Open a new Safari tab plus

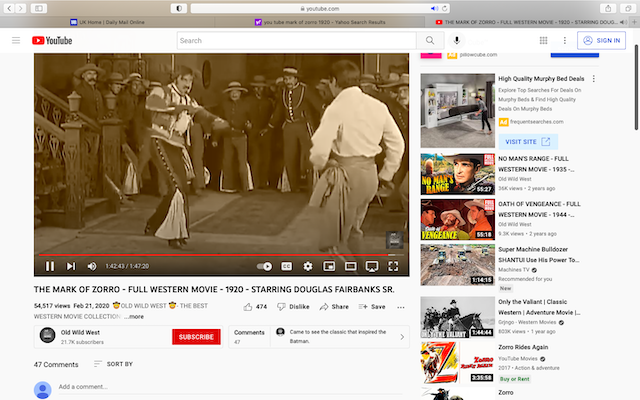pyautogui.click(x=634, y=22)
